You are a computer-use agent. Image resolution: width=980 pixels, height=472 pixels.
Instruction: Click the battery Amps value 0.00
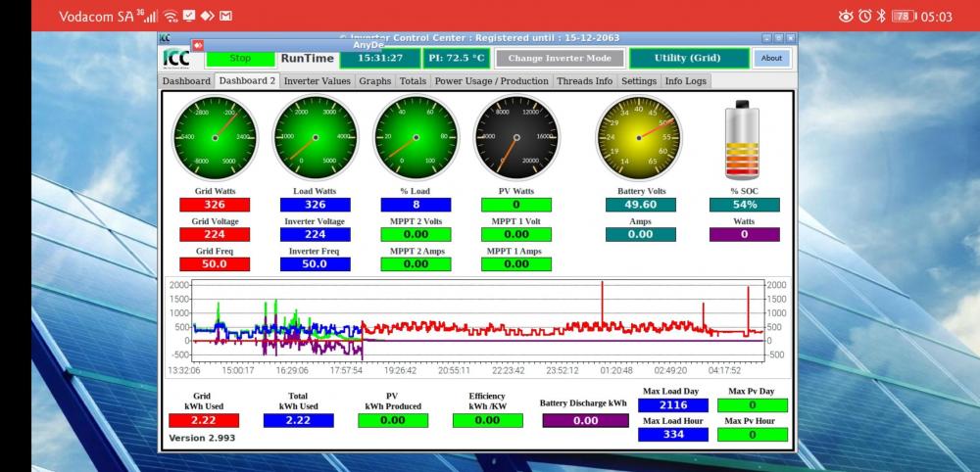point(641,235)
